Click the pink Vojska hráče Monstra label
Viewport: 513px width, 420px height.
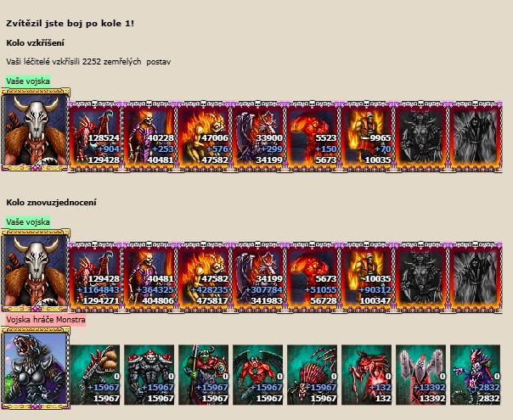click(46, 319)
